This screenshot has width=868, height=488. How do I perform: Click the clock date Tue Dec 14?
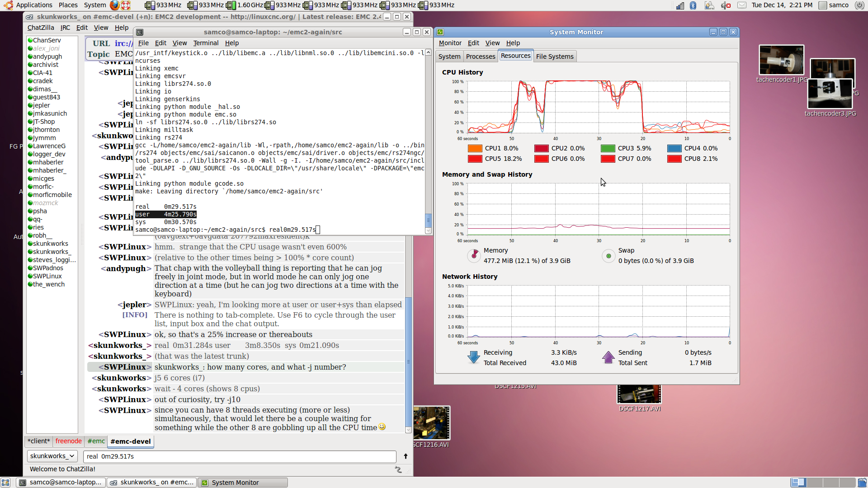[782, 5]
